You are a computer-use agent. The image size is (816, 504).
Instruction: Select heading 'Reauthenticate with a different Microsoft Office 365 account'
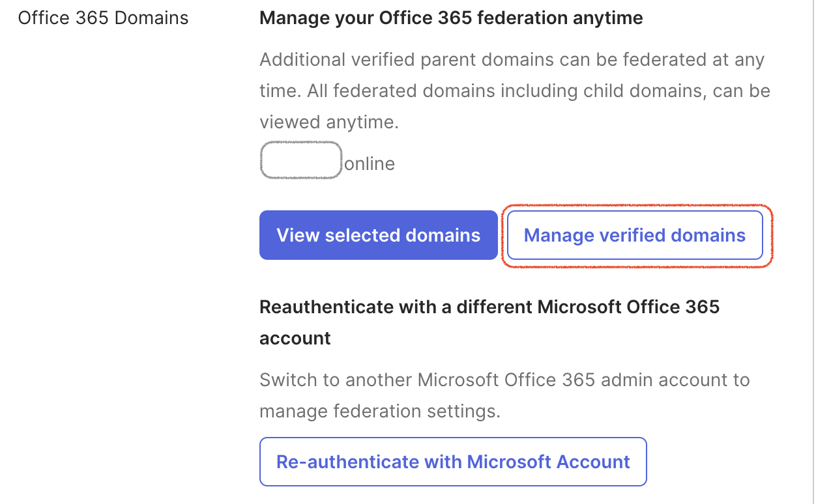pos(489,322)
